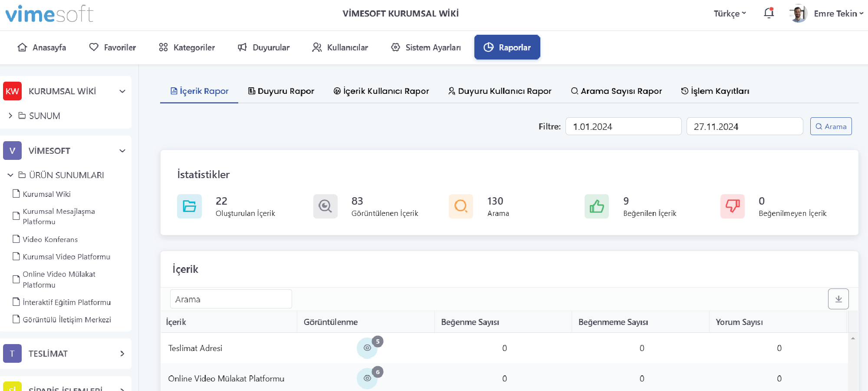Open Kurumsal Wiki document

(46, 194)
